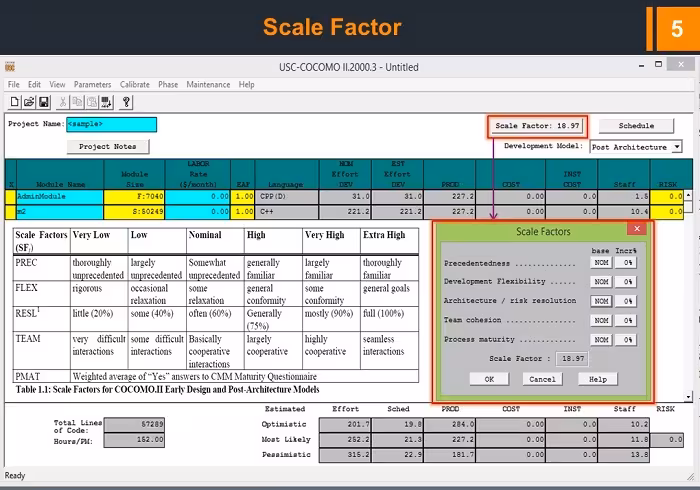
Task: Click the Open file toolbar icon
Action: point(28,102)
